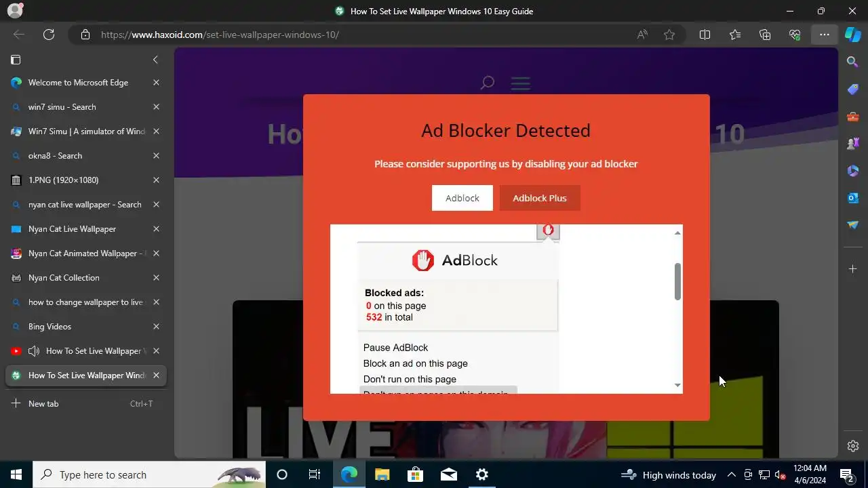Open the notification center icon
Viewport: 868px width, 488px height.
[846, 474]
